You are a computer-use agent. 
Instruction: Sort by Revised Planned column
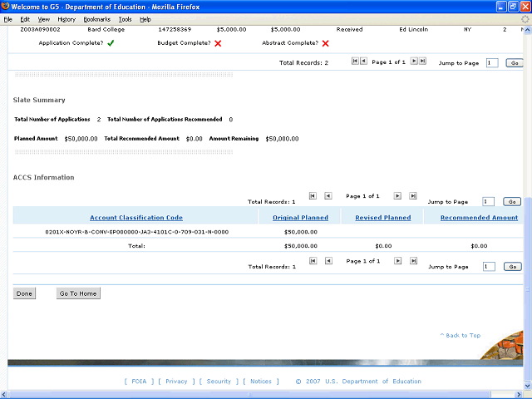383,218
